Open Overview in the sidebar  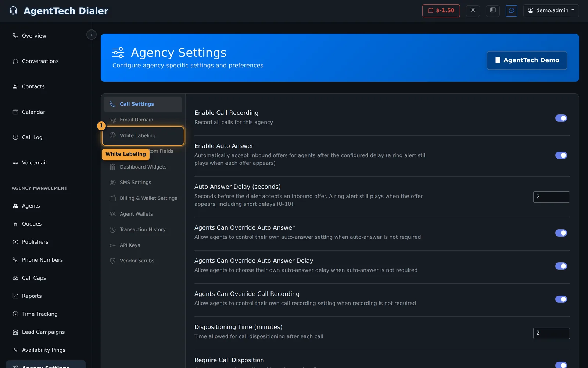(46, 36)
